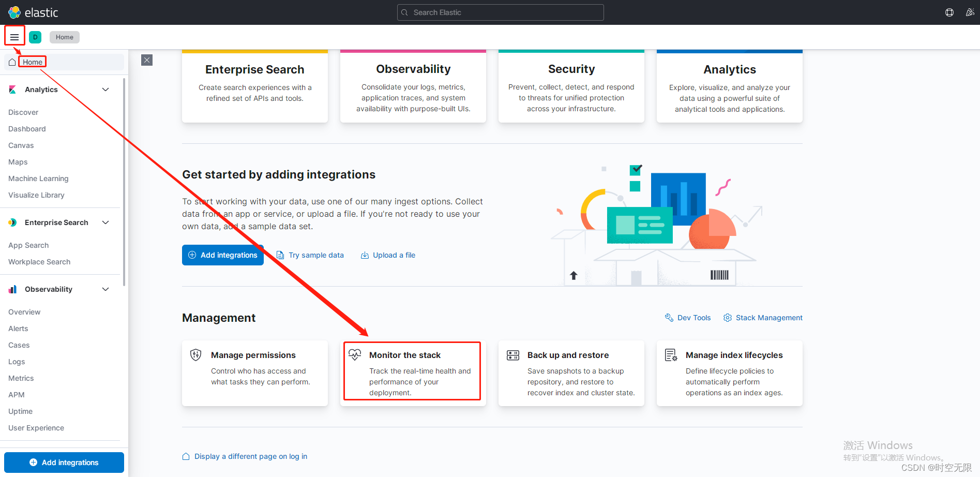The width and height of the screenshot is (980, 477).
Task: Click Display a different page on log in
Action: click(x=251, y=456)
